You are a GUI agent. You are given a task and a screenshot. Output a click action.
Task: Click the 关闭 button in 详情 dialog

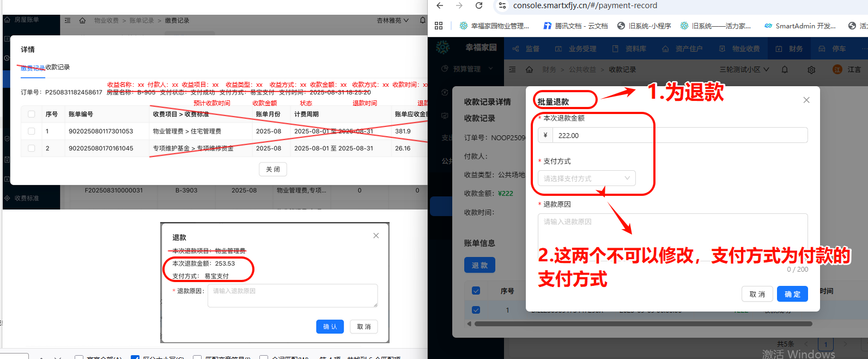(x=272, y=169)
